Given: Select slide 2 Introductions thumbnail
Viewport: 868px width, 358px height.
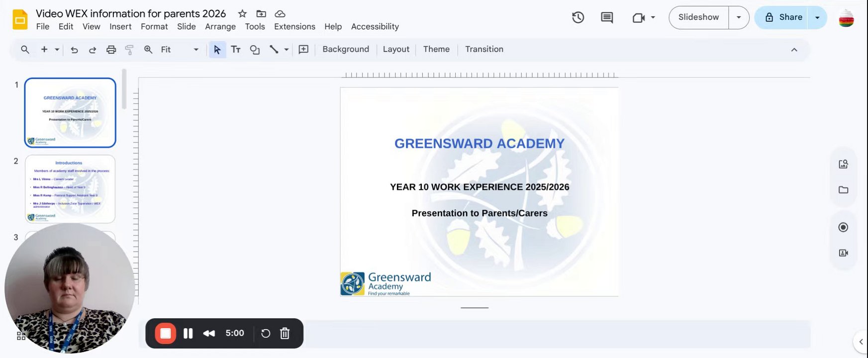Looking at the screenshot, I should click(x=70, y=189).
